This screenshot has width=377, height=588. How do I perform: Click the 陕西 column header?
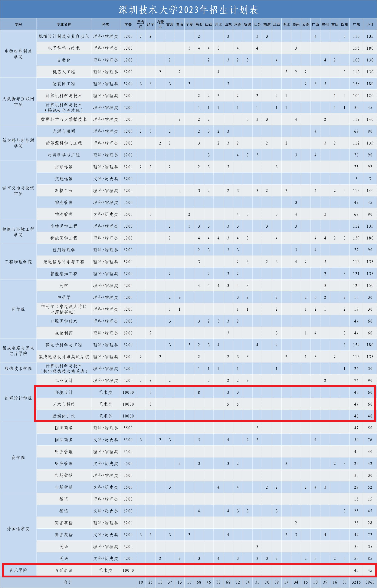199,24
